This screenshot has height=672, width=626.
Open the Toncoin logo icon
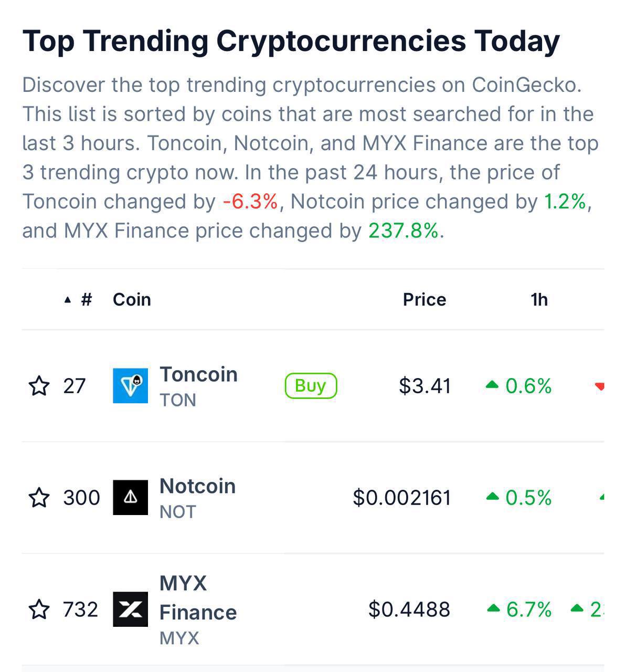tap(131, 386)
